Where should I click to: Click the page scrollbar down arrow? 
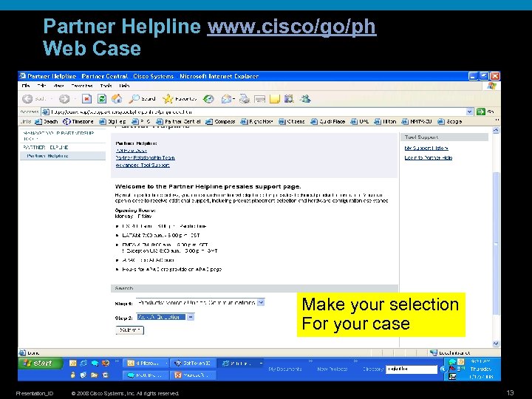(496, 344)
